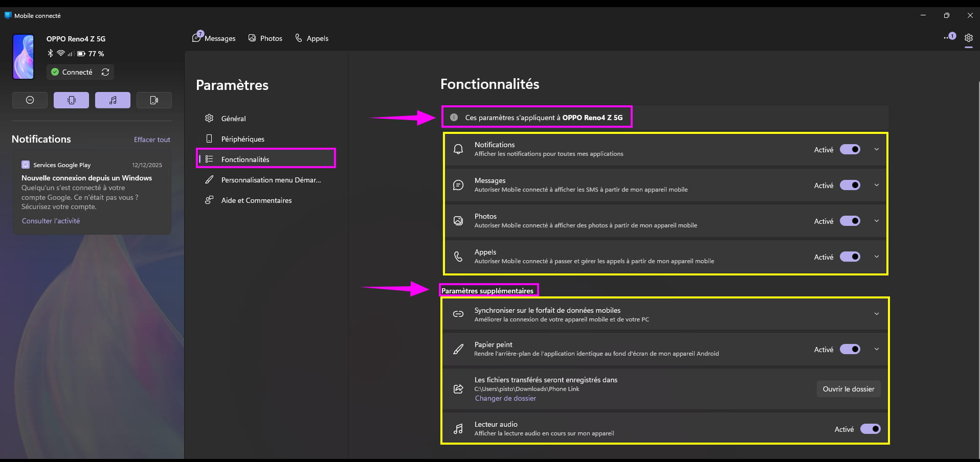Expand the Messages settings chevron
This screenshot has width=980, height=462.
pyautogui.click(x=877, y=186)
